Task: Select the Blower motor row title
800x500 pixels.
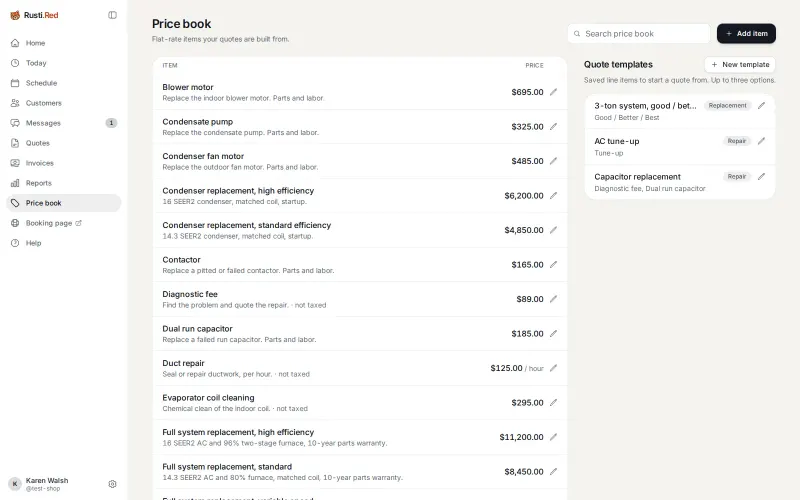Action: click(188, 87)
